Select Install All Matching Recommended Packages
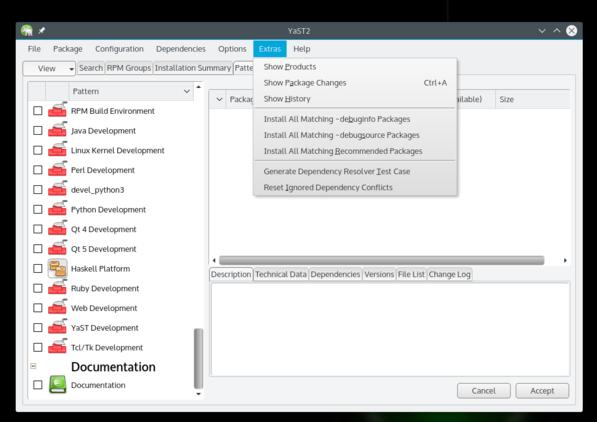The image size is (597, 422). (x=355, y=151)
